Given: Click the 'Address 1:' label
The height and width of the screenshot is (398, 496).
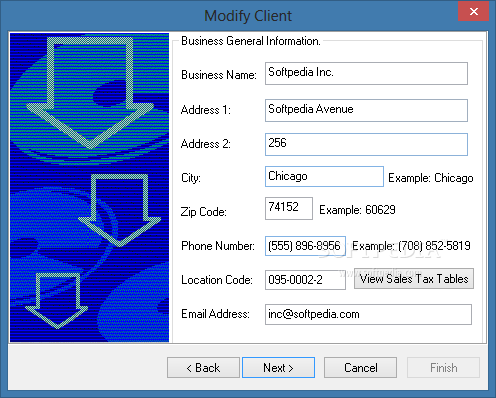Looking at the screenshot, I should click(x=206, y=110).
